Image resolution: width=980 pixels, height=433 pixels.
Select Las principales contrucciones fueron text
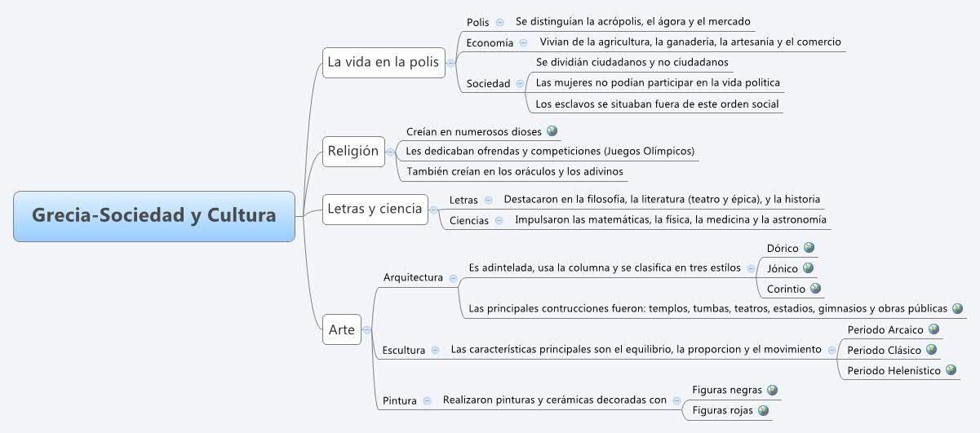[x=708, y=309]
